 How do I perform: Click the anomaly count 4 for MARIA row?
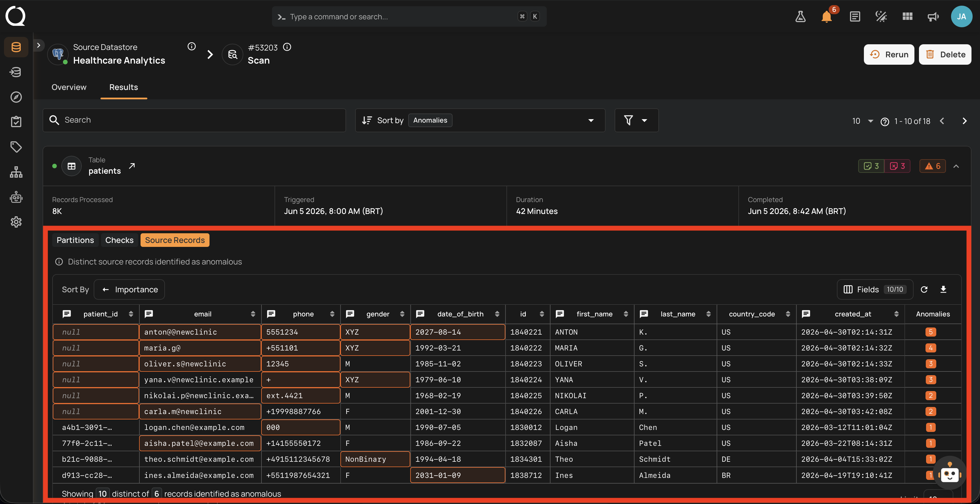coord(931,348)
